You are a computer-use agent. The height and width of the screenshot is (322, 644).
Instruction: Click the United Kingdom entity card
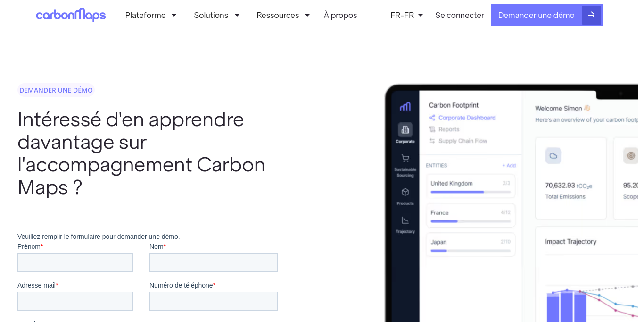pyautogui.click(x=471, y=186)
